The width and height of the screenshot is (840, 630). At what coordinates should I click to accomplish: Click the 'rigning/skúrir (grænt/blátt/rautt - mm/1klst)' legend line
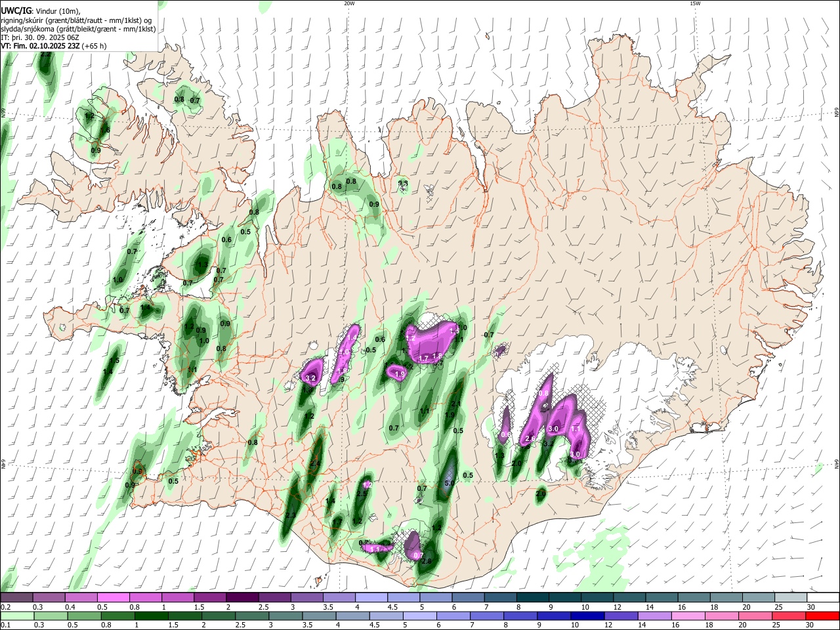[x=76, y=20]
